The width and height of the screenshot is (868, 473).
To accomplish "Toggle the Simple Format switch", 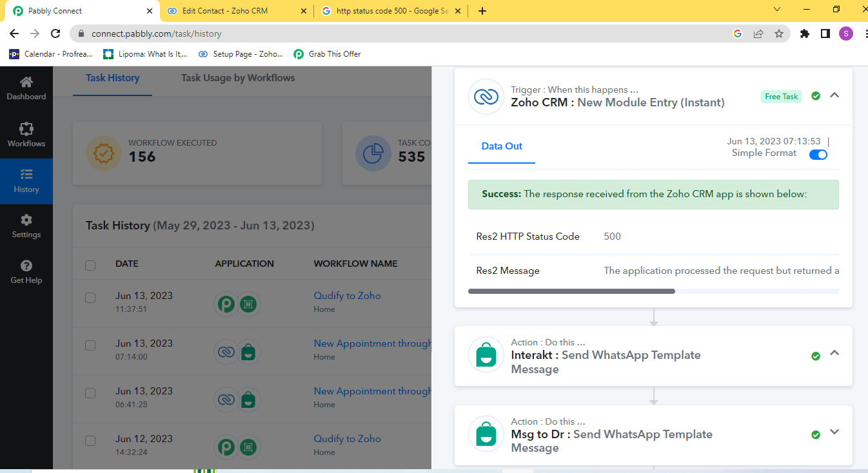I will 818,154.
